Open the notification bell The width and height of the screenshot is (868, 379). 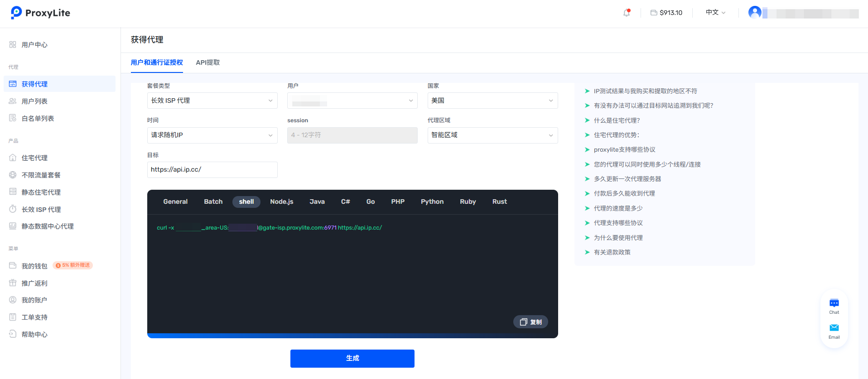[x=627, y=13]
